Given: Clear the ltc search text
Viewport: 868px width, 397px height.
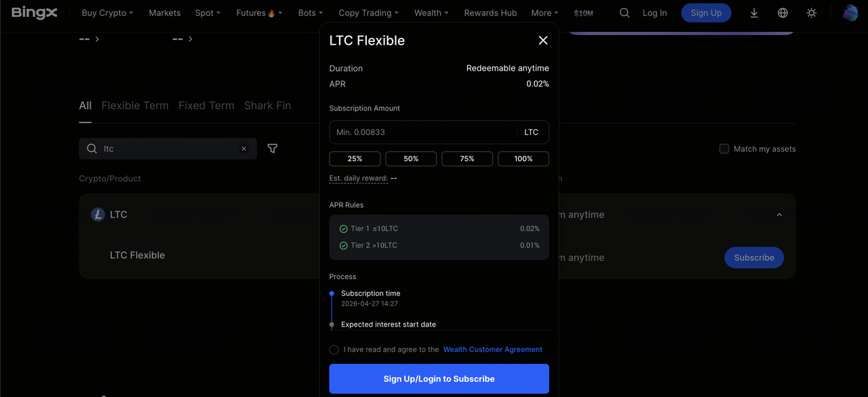Looking at the screenshot, I should pos(244,149).
